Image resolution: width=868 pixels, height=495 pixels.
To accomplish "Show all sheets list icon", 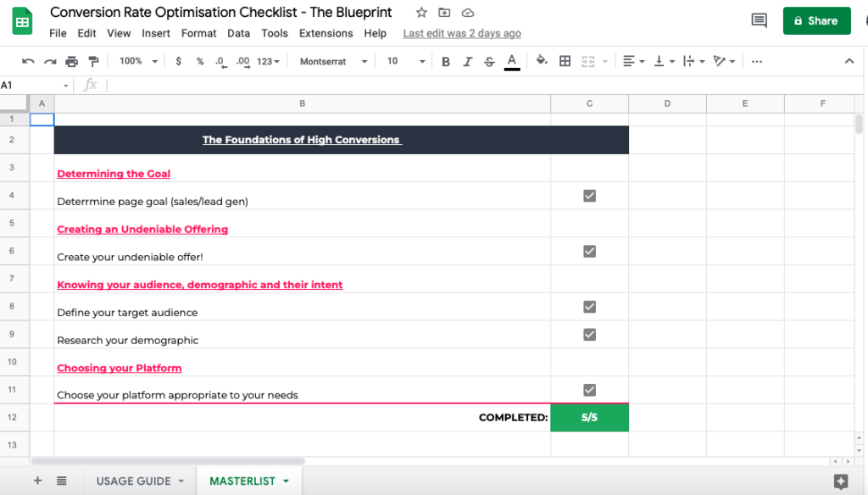I will 61,481.
